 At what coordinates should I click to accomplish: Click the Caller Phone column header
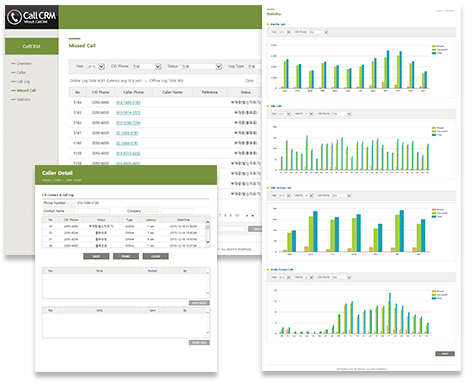click(x=134, y=92)
